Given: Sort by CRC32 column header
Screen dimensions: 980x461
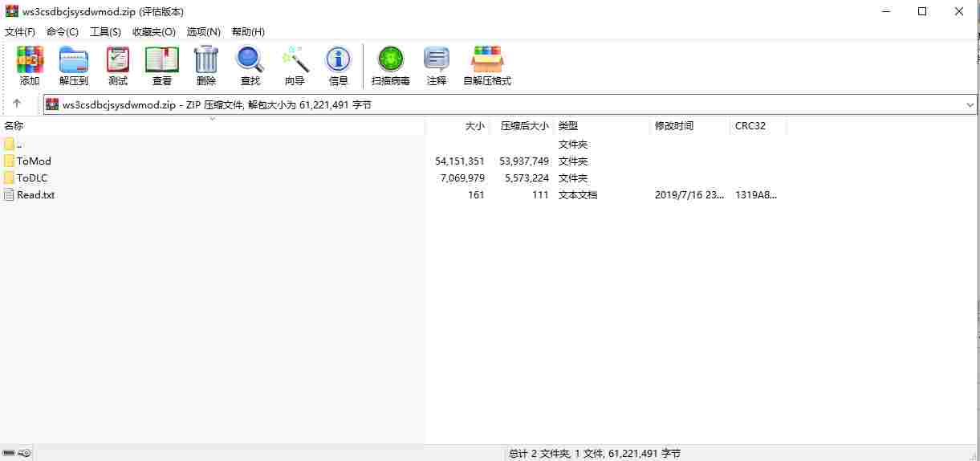Looking at the screenshot, I should coord(758,126).
